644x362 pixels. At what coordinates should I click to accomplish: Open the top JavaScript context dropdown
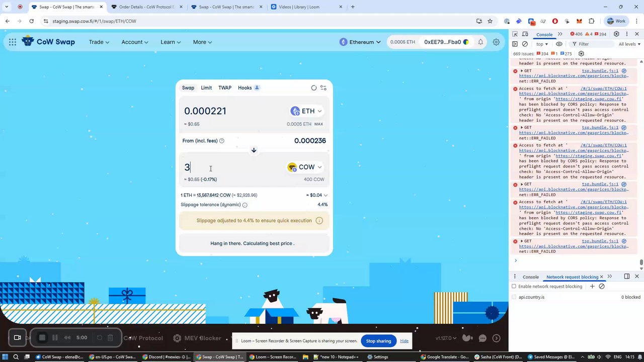point(542,44)
